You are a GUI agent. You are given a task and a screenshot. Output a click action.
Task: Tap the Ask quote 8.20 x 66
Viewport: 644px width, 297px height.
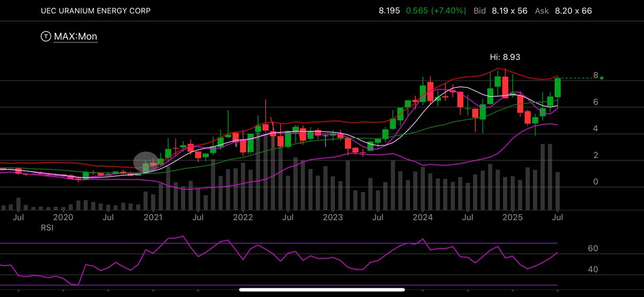pyautogui.click(x=573, y=11)
